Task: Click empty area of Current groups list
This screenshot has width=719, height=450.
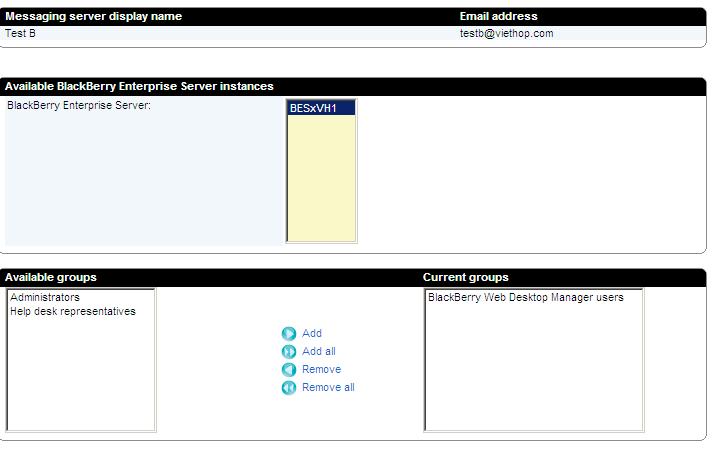Action: 532,380
